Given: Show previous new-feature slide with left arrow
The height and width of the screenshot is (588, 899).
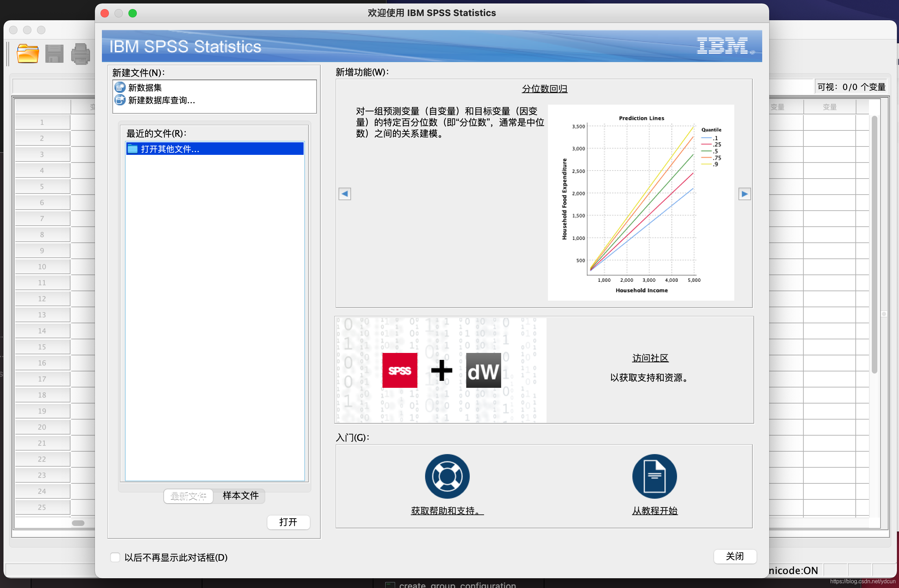Looking at the screenshot, I should tap(344, 194).
